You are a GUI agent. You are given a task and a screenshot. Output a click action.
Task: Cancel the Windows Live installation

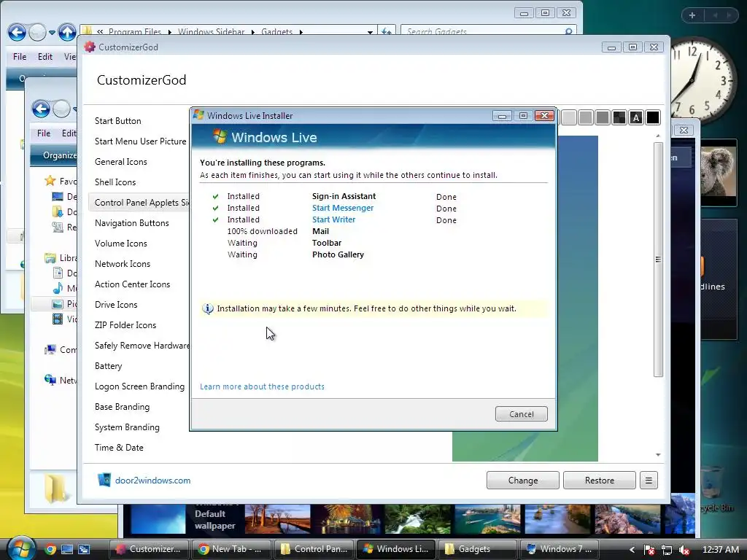(521, 414)
